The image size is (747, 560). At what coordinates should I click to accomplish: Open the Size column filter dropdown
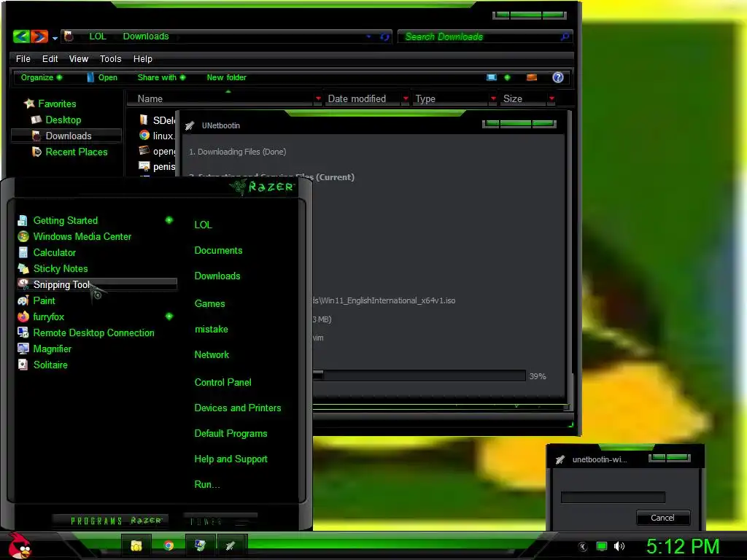pos(551,98)
